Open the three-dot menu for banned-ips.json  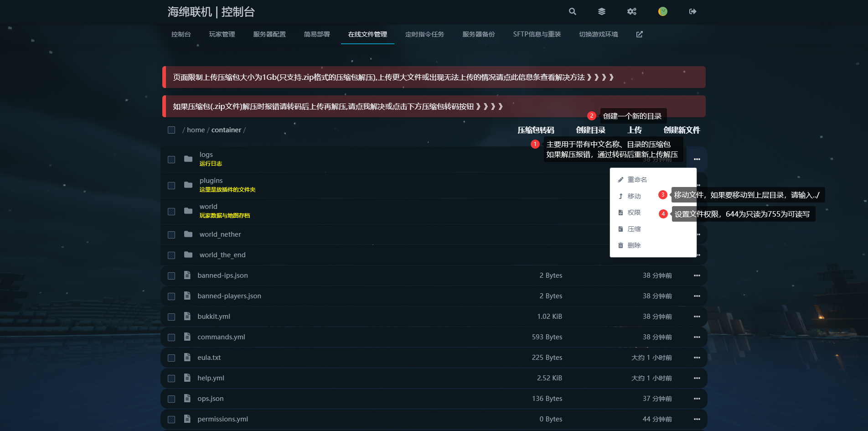pos(697,275)
